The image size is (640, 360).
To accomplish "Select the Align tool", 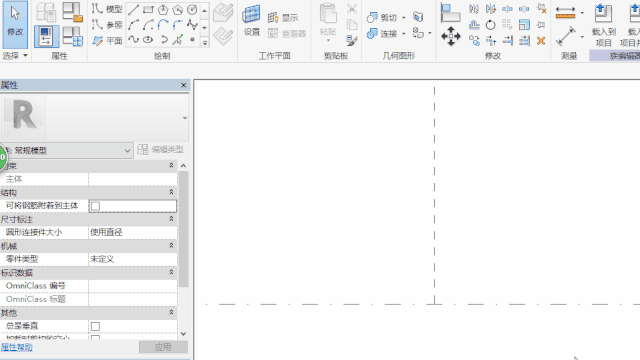I will coord(451,13).
